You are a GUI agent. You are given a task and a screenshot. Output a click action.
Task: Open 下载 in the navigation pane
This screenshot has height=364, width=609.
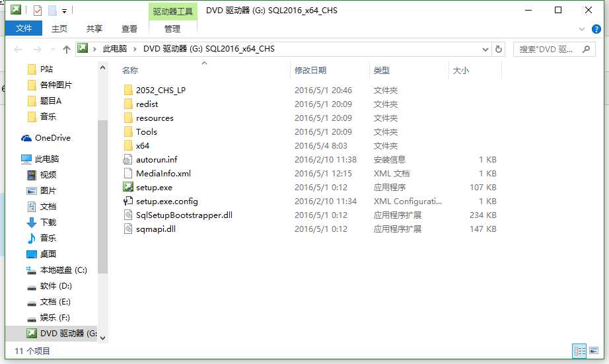tap(48, 222)
